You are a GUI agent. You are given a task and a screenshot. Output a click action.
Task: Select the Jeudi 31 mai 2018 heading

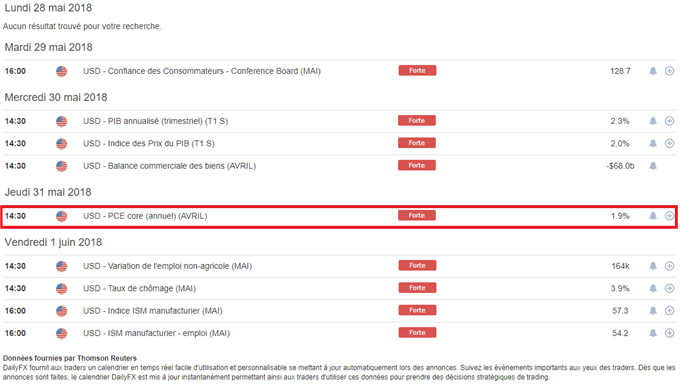pyautogui.click(x=48, y=192)
